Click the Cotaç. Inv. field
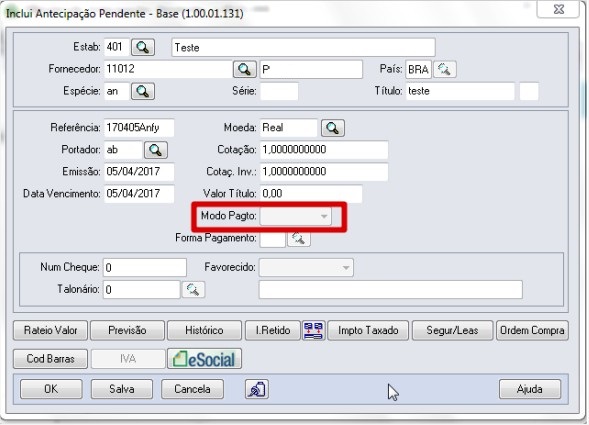Viewport: 589px width, 425px height. tap(324, 172)
